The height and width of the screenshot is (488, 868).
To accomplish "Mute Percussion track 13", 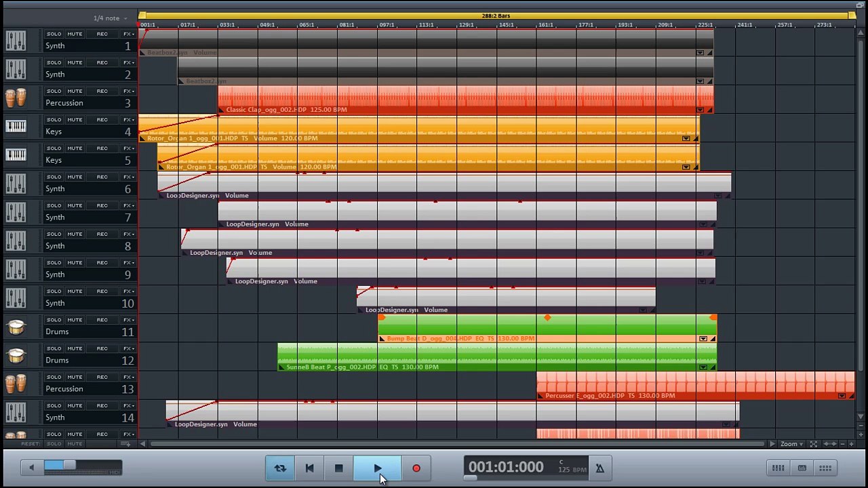I will coord(75,377).
